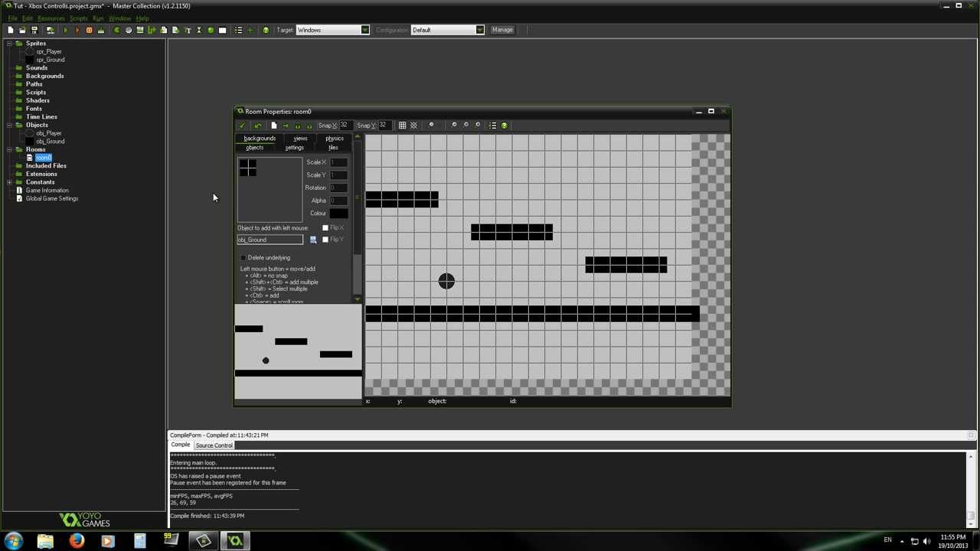Click the save project icon in main toolbar

tap(34, 30)
